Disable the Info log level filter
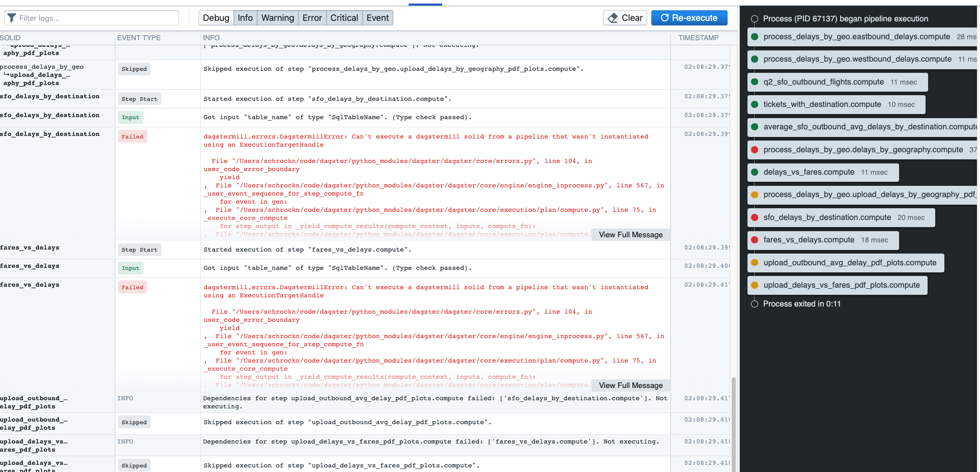 (245, 18)
